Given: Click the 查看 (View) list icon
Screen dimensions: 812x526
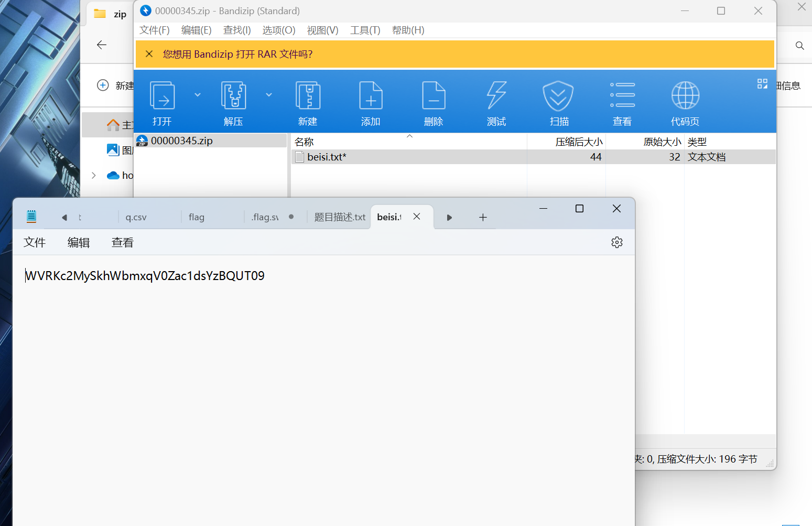Looking at the screenshot, I should coord(622,95).
